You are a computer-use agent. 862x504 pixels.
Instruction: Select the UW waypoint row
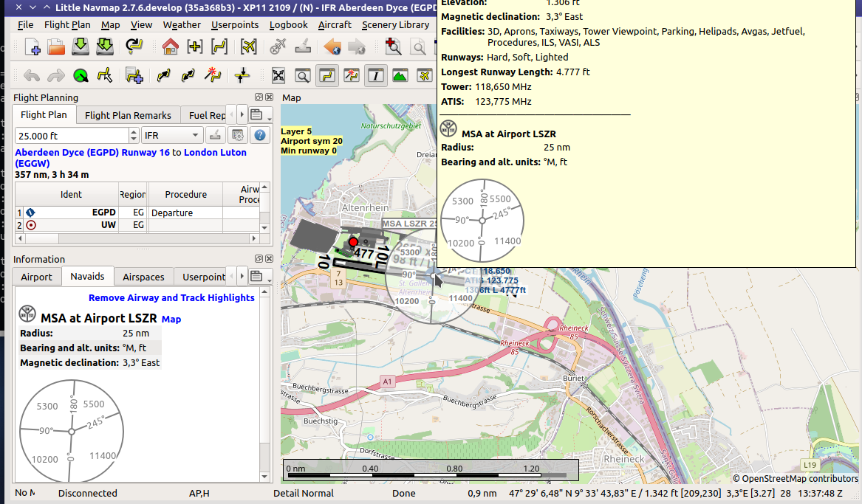point(137,225)
